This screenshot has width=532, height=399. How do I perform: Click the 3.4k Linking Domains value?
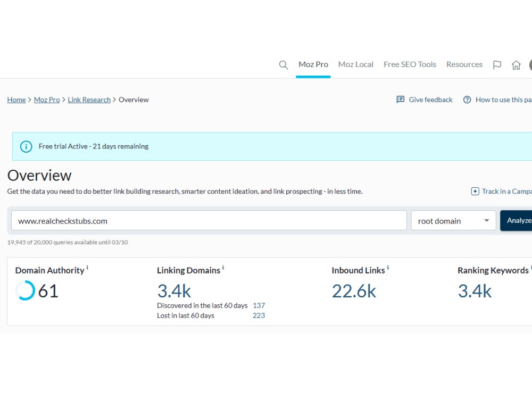(174, 291)
